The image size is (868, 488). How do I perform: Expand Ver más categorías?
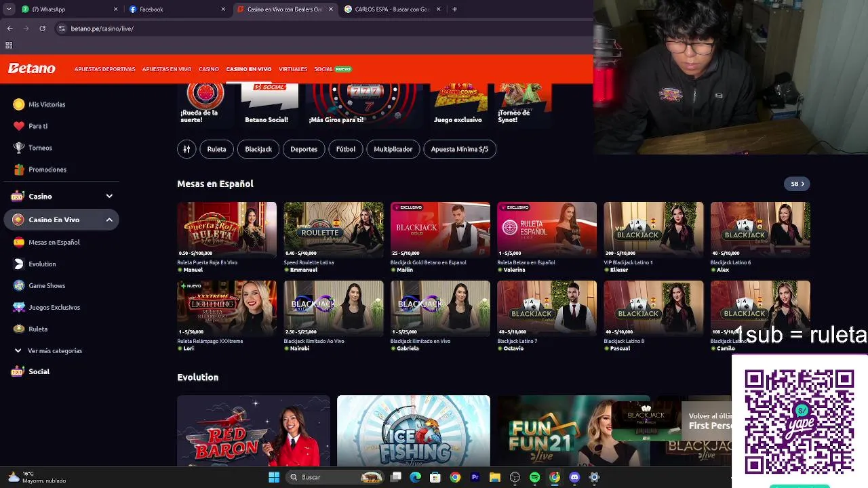click(x=49, y=350)
